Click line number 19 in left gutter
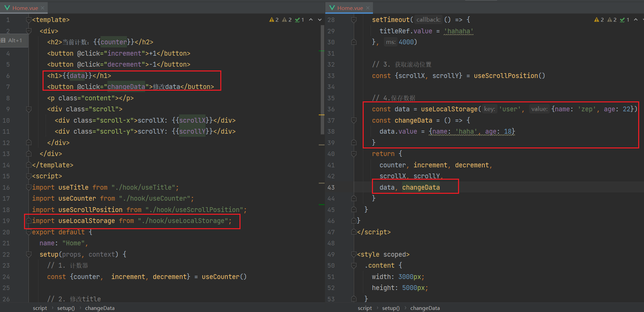The width and height of the screenshot is (644, 312). pyautogui.click(x=6, y=221)
